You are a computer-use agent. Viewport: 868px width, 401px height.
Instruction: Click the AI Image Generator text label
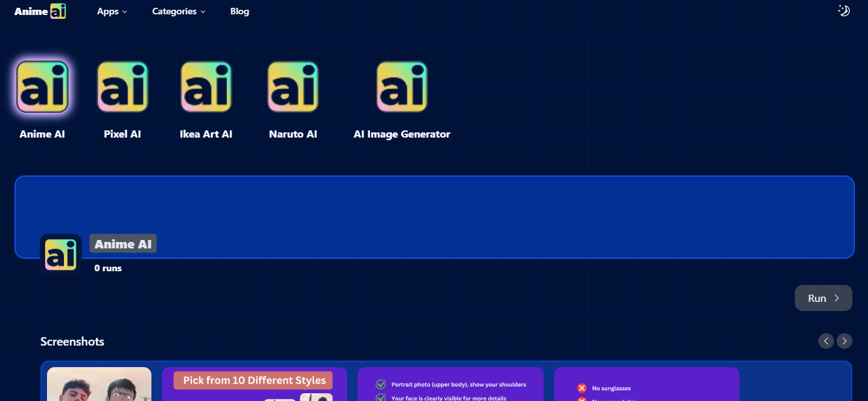[x=402, y=134]
